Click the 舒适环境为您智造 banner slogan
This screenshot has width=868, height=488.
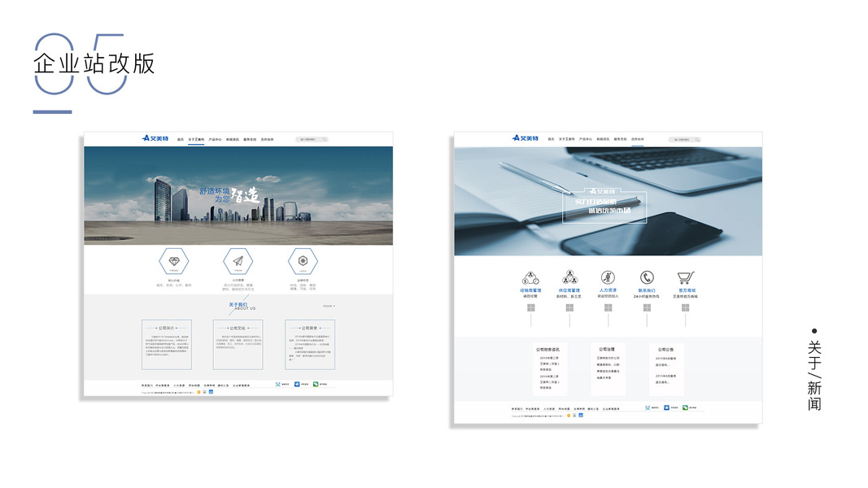point(229,194)
